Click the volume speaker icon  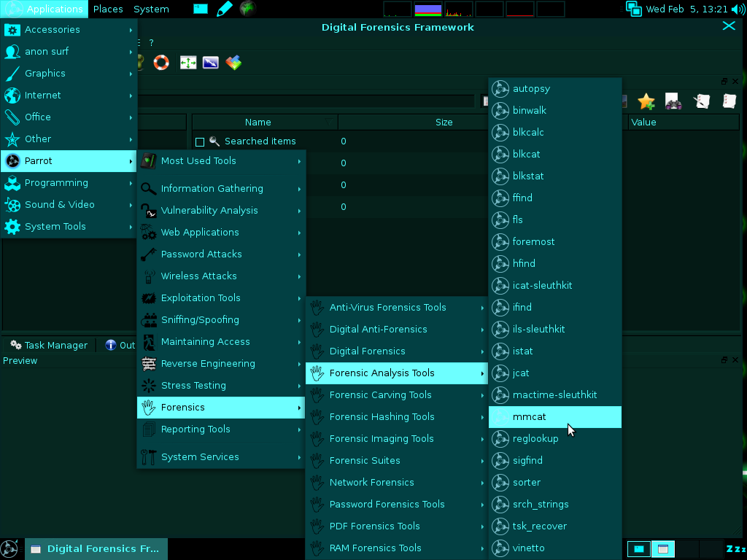click(x=738, y=9)
